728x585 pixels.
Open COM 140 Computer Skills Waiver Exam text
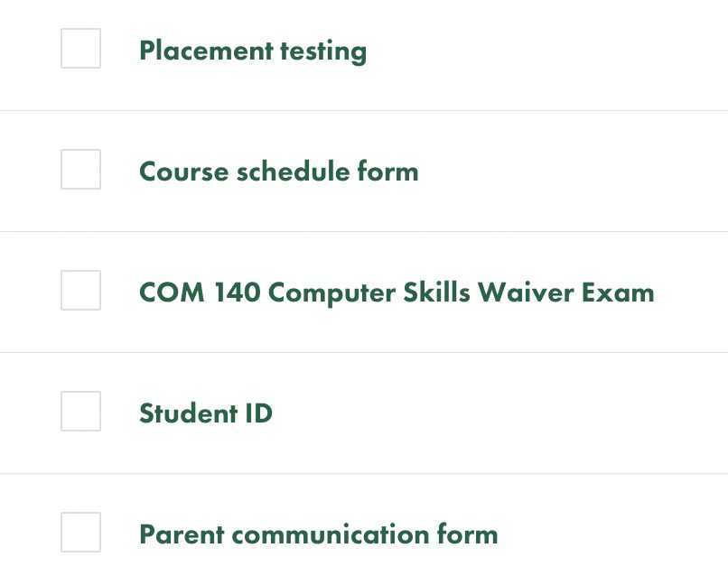(397, 292)
